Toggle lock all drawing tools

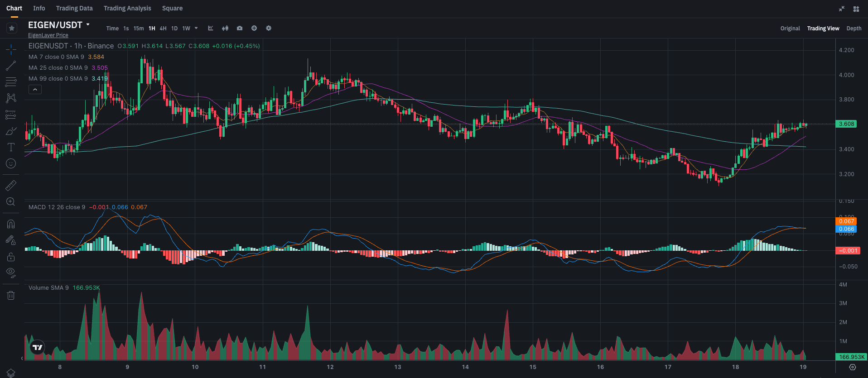pos(11,257)
